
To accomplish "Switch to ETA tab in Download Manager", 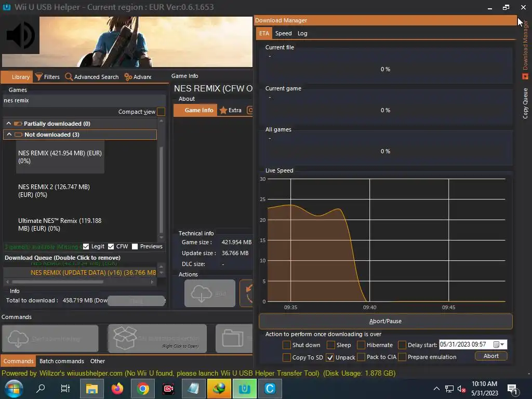I will 264,33.
